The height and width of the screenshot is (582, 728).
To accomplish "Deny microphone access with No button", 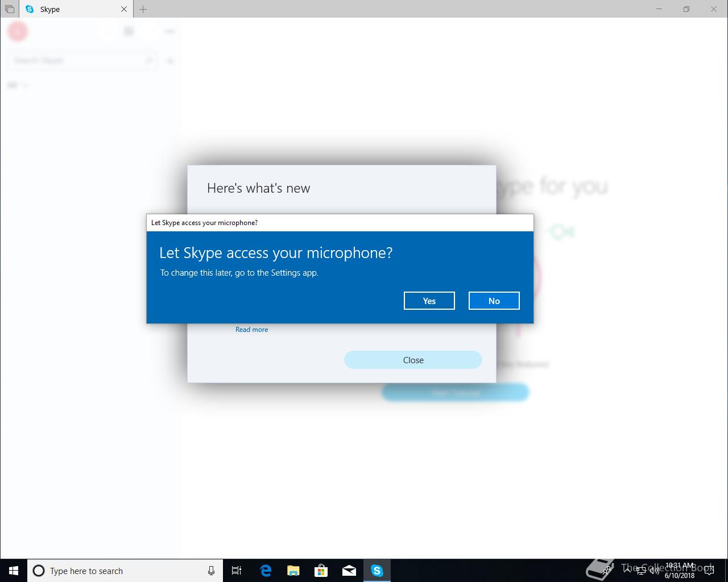I will click(x=494, y=301).
